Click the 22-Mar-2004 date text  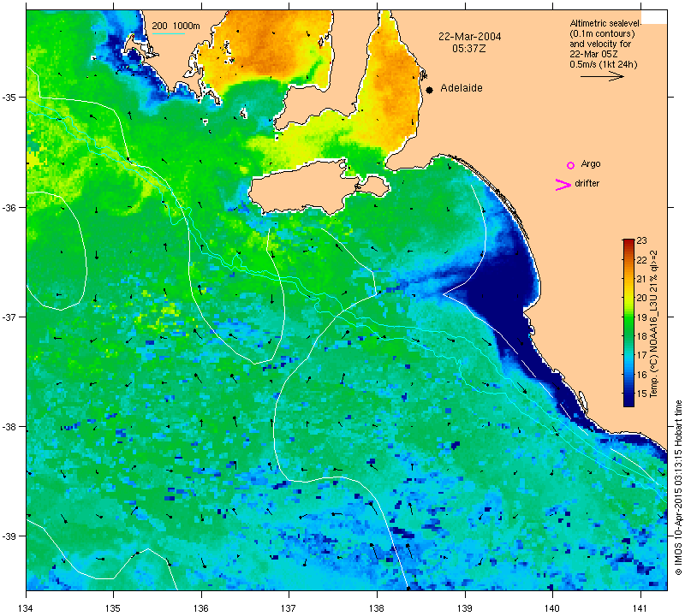(x=469, y=37)
